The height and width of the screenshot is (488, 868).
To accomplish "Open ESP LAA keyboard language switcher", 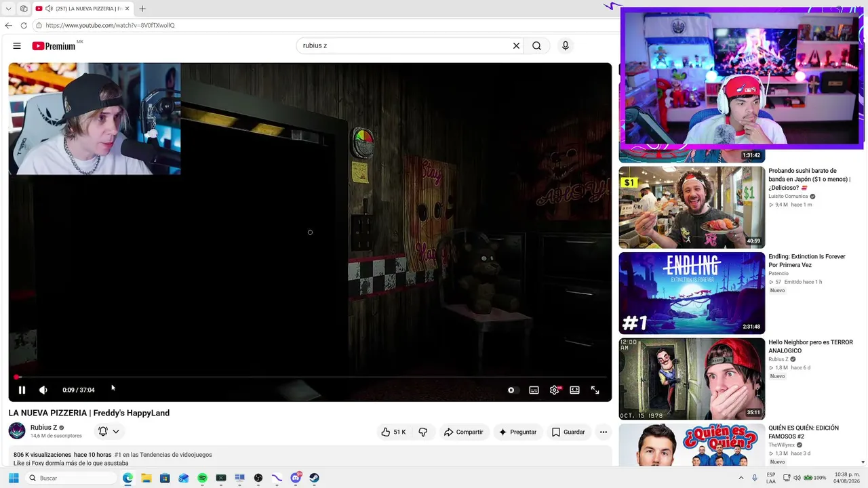I will [x=771, y=478].
